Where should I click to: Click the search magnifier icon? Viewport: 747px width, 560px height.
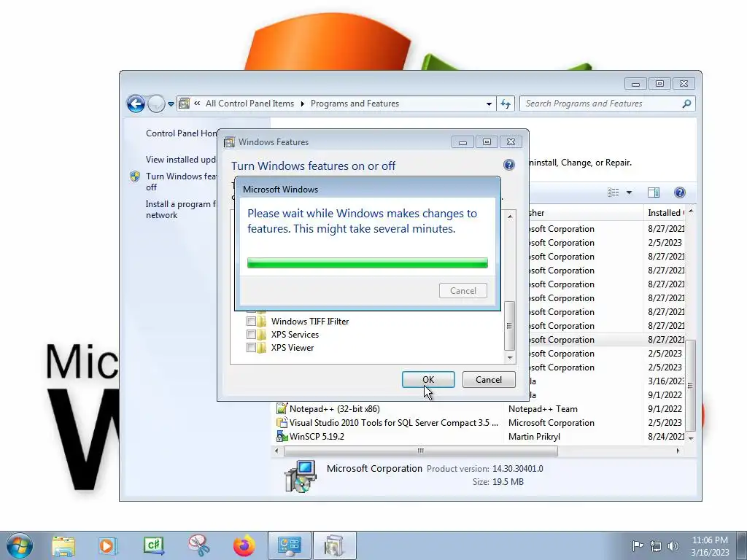tap(686, 104)
